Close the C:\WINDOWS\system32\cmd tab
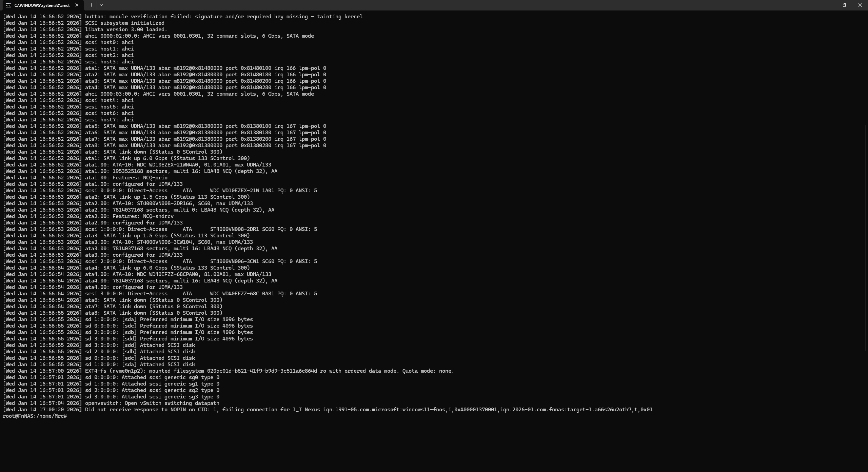 click(x=77, y=5)
